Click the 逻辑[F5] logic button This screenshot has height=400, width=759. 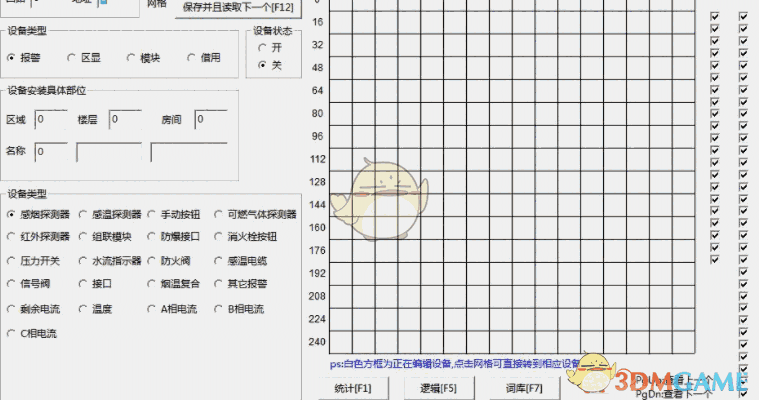(x=439, y=388)
